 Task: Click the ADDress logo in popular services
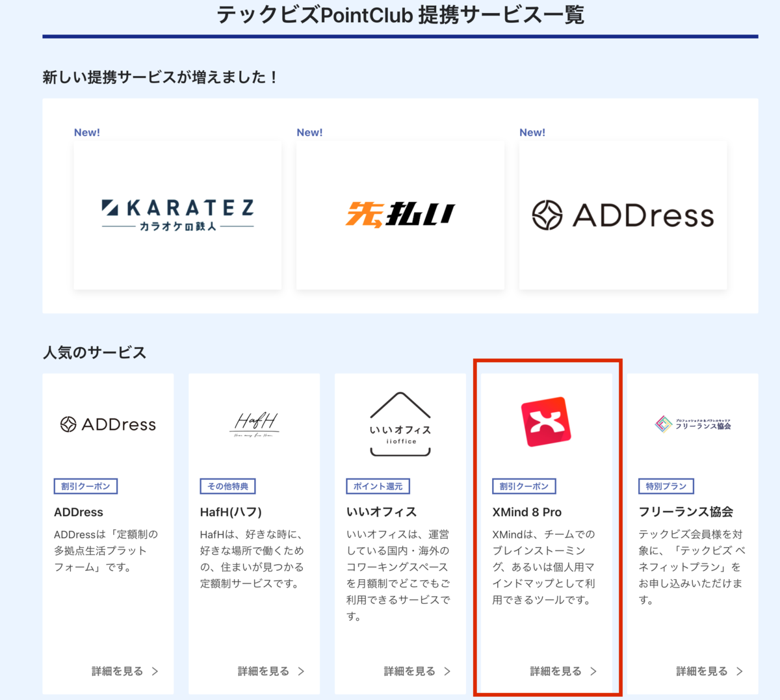pyautogui.click(x=108, y=424)
